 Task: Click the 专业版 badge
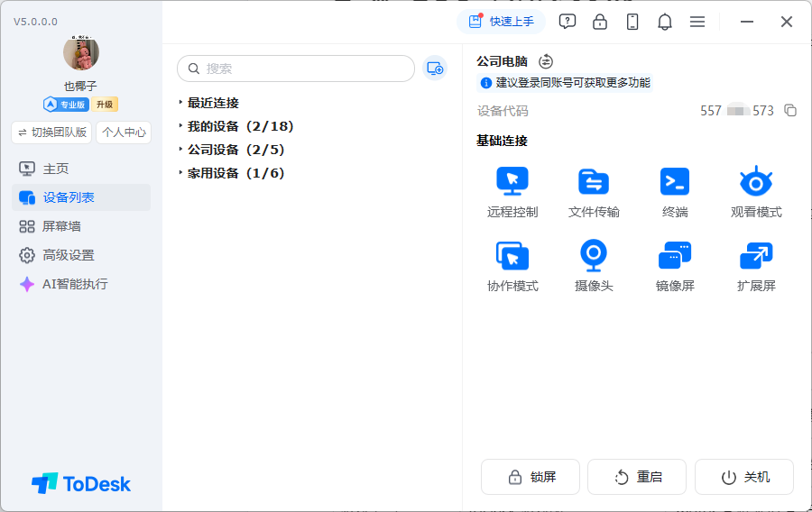[66, 105]
